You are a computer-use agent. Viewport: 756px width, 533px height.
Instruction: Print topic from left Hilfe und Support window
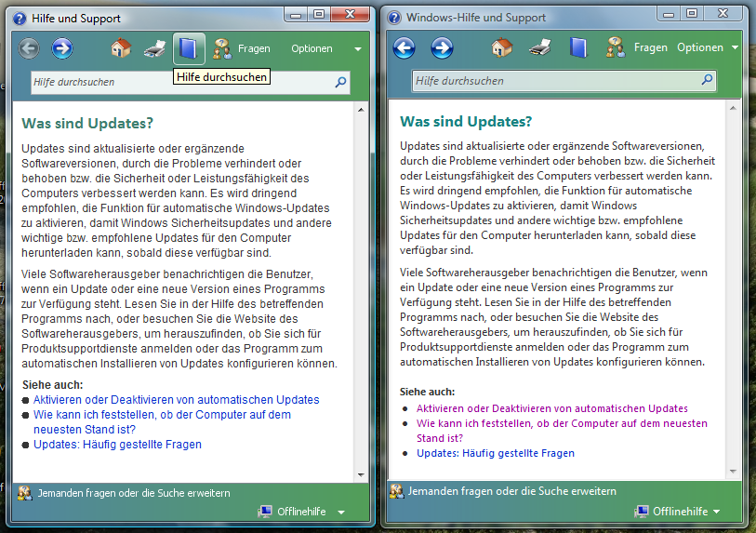pos(155,48)
